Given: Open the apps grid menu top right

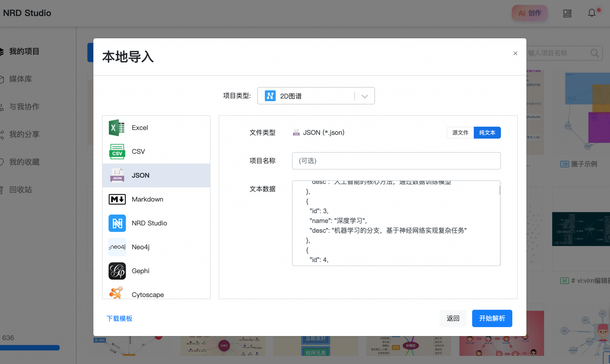Looking at the screenshot, I should tap(567, 13).
